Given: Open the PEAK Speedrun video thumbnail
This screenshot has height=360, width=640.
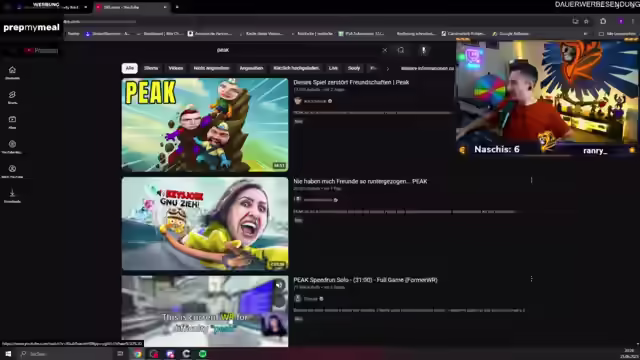Looking at the screenshot, I should [x=205, y=311].
